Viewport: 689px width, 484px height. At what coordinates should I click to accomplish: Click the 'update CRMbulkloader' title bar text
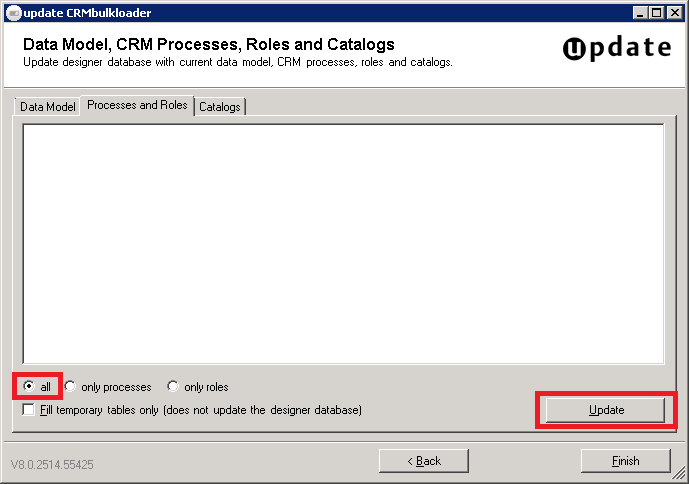tap(88, 12)
